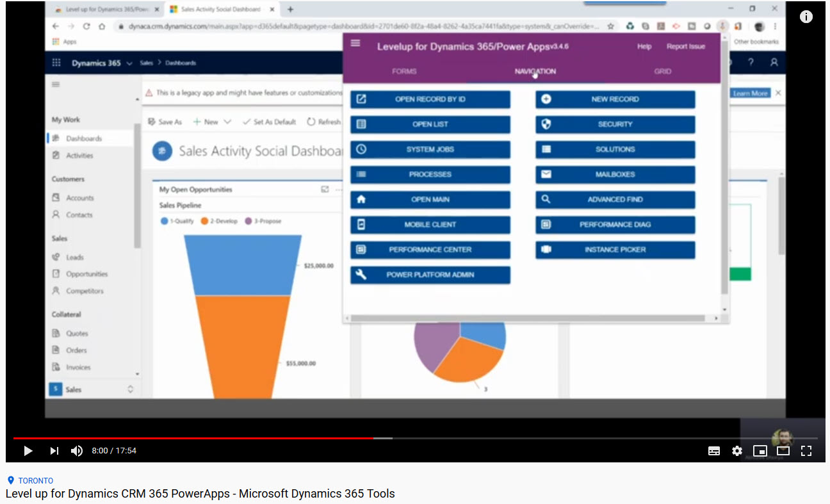The width and height of the screenshot is (830, 504).
Task: Open PROCESSES from Levelup navigation
Action: tap(430, 174)
